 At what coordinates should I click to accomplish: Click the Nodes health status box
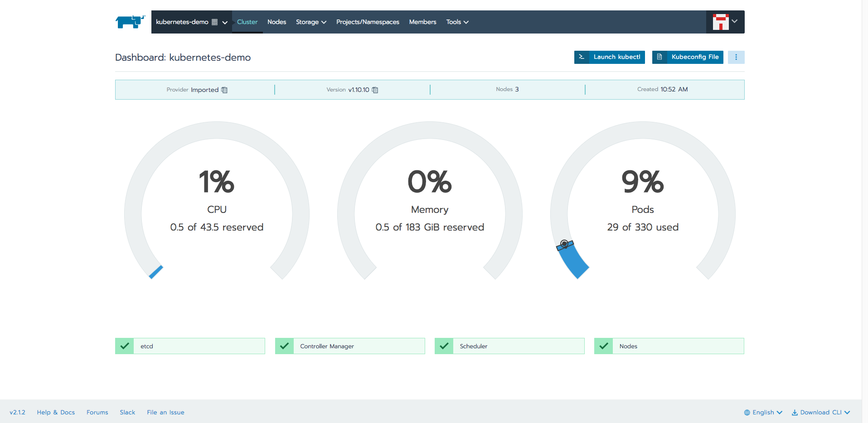669,346
